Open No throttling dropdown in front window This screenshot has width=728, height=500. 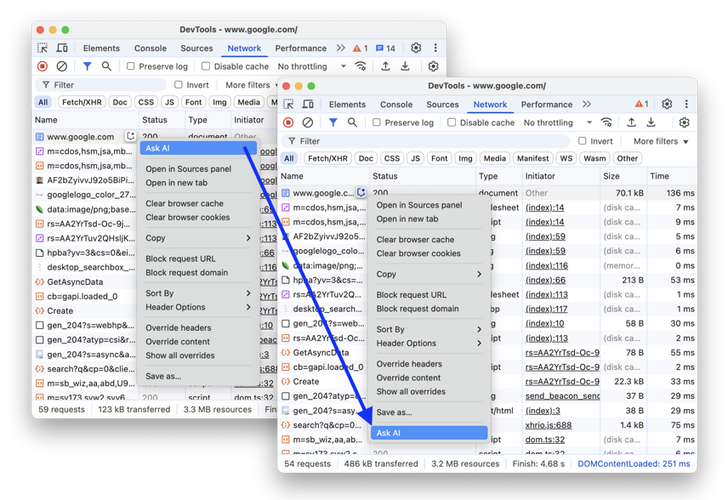[x=558, y=123]
